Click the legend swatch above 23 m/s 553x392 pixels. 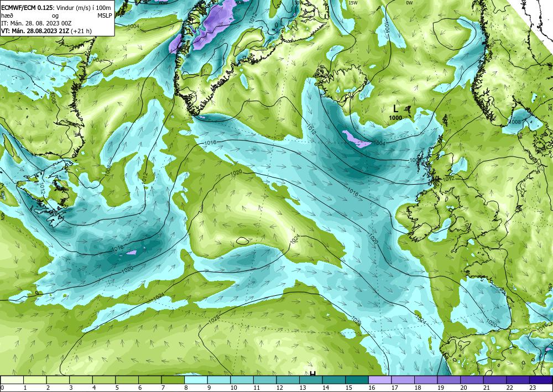tap(541, 380)
